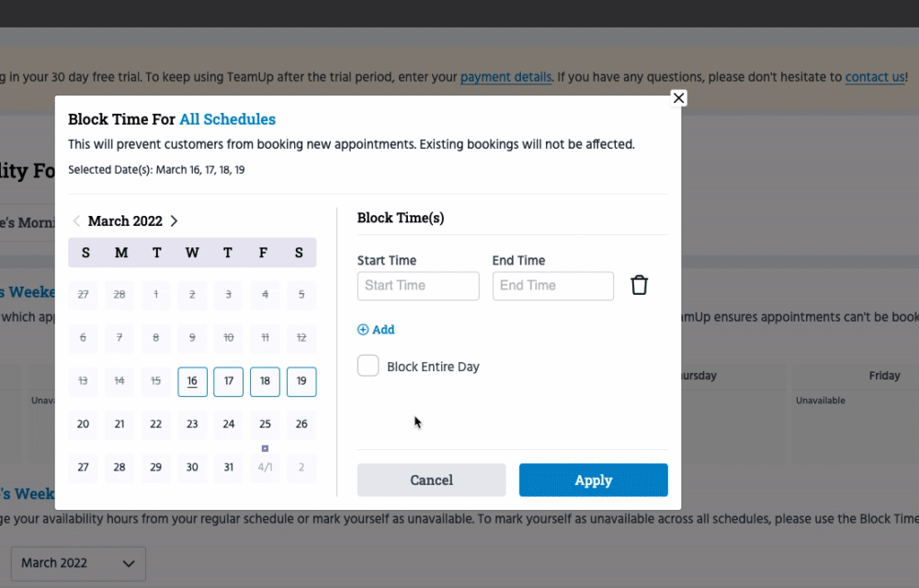Cancel the block time dialog
919x588 pixels.
tap(431, 480)
